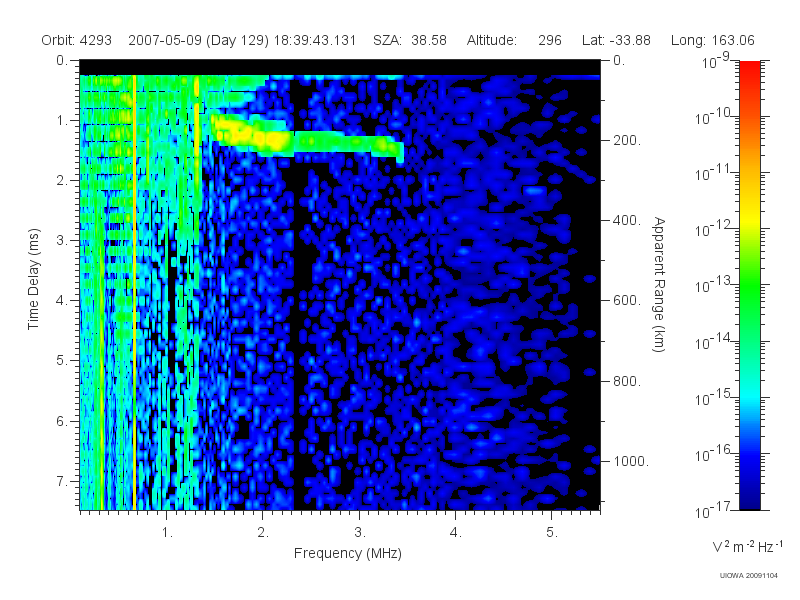
Task: Click the time delay tick label 3.
Action: click(62, 240)
